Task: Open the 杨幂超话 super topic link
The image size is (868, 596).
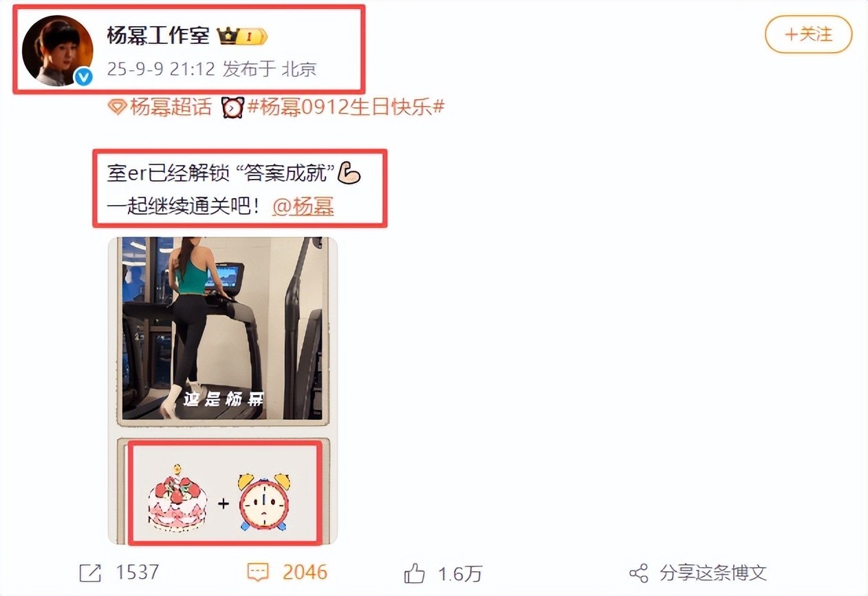Action: coord(170,107)
